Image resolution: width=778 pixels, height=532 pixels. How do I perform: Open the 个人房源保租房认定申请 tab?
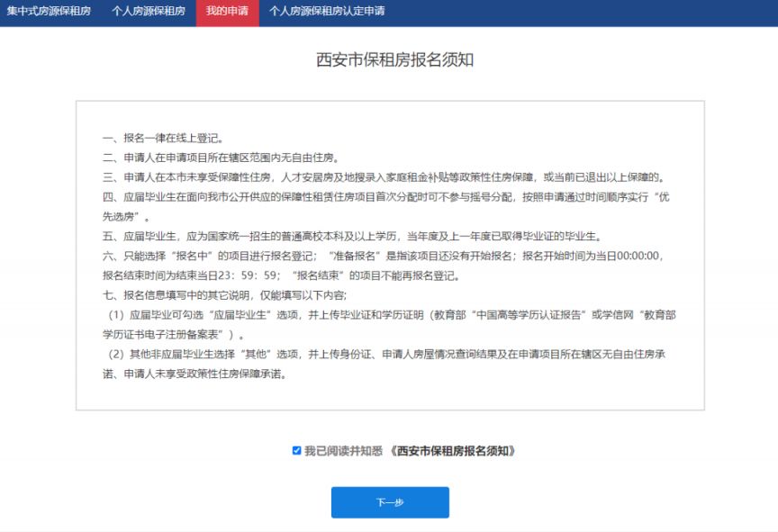[x=327, y=11]
